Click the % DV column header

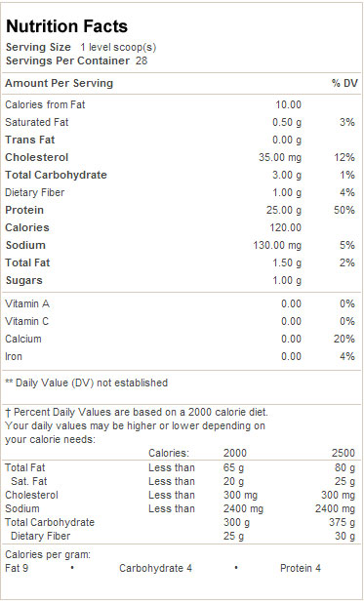(344, 83)
